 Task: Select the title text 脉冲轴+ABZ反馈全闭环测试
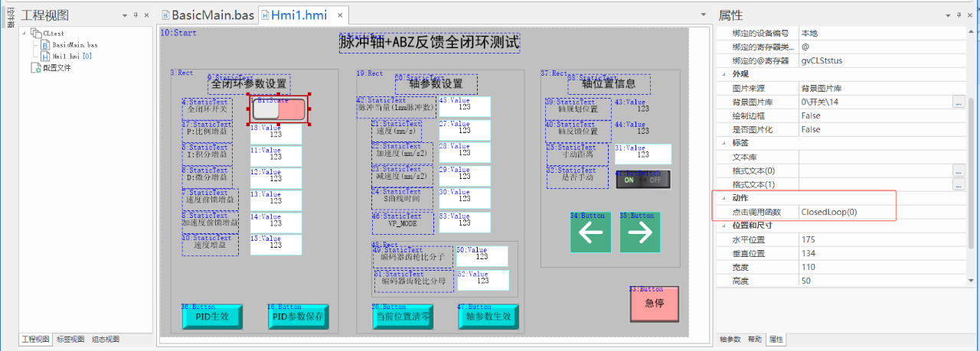click(x=430, y=43)
